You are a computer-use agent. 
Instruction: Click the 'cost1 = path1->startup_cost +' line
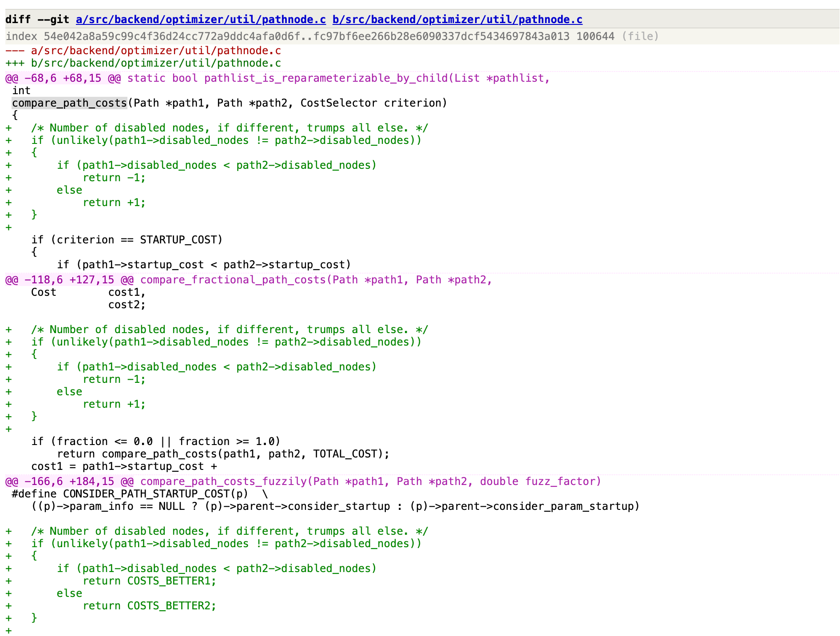click(124, 466)
